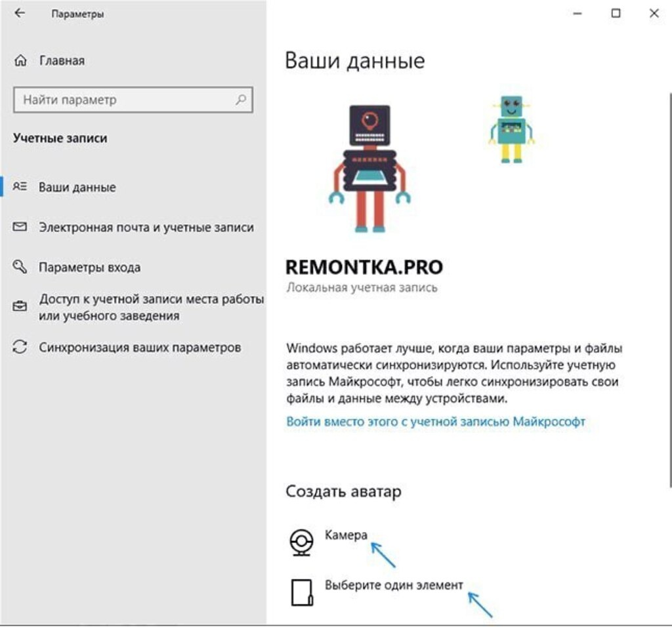Click the search magnifier icon
672x627 pixels.
pos(241,100)
